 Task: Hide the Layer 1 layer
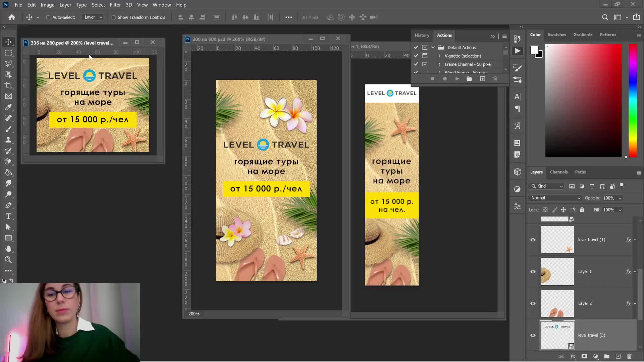point(533,271)
